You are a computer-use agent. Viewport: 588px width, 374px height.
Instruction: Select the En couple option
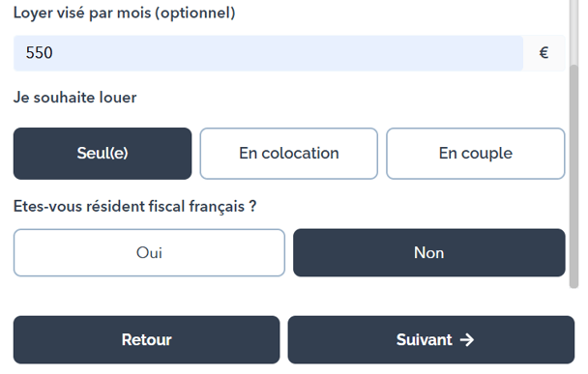[x=476, y=154]
